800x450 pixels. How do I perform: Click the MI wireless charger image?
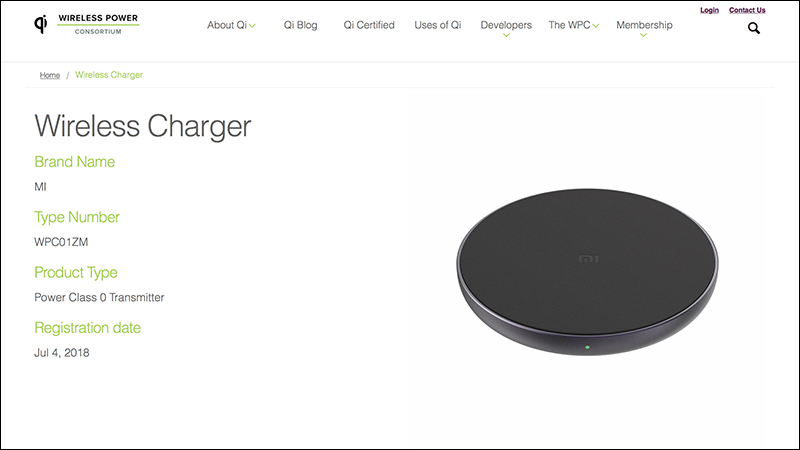click(x=587, y=272)
